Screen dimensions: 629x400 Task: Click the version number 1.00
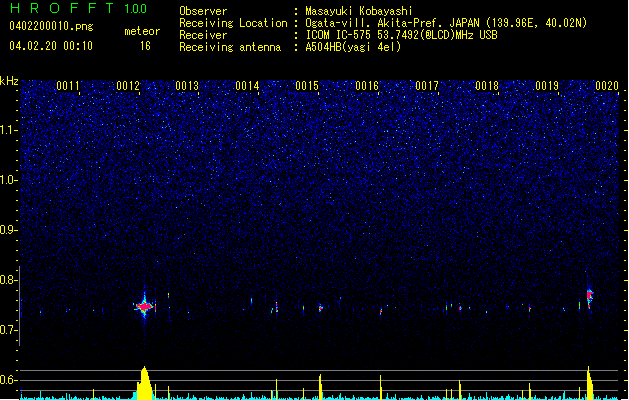(x=135, y=8)
